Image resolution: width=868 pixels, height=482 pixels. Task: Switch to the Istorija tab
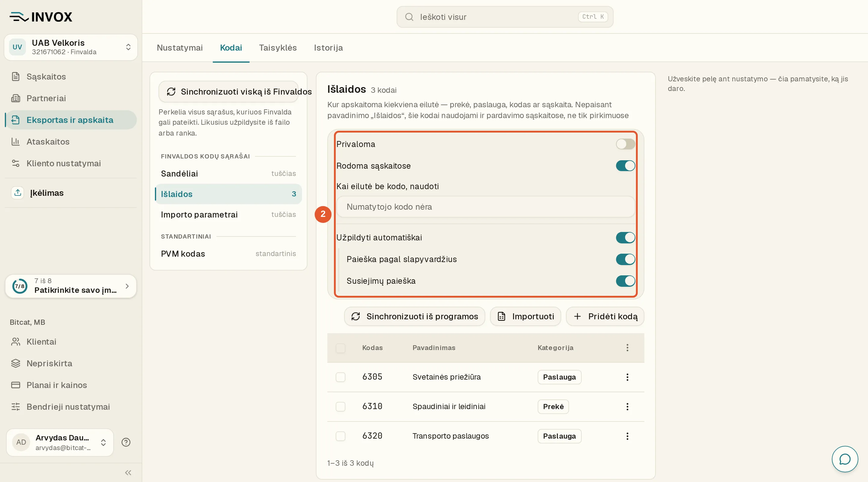(x=328, y=48)
